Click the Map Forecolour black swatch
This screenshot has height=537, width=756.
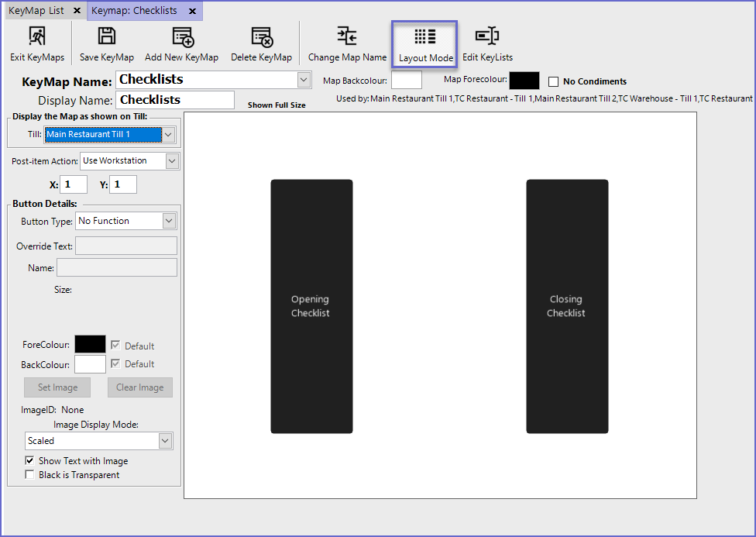524,81
